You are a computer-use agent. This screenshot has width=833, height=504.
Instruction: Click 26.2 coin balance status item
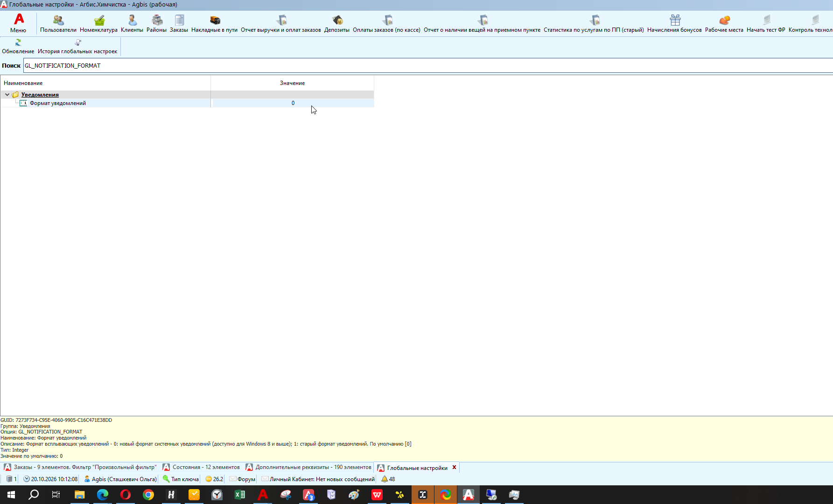pos(214,479)
